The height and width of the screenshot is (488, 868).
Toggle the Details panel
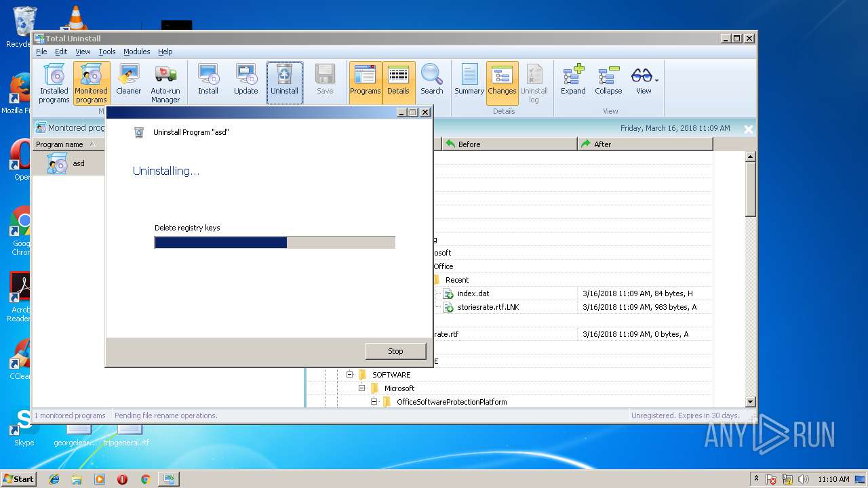click(398, 83)
